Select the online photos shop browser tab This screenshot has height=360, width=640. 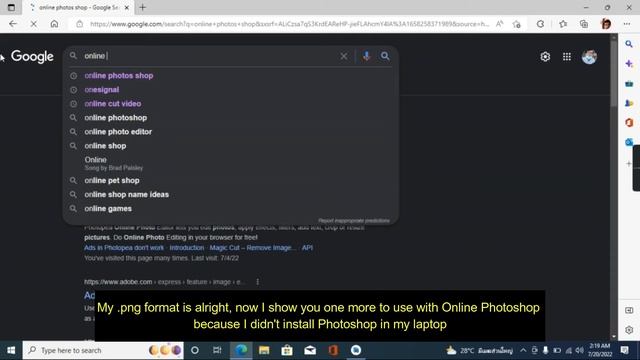(x=78, y=7)
